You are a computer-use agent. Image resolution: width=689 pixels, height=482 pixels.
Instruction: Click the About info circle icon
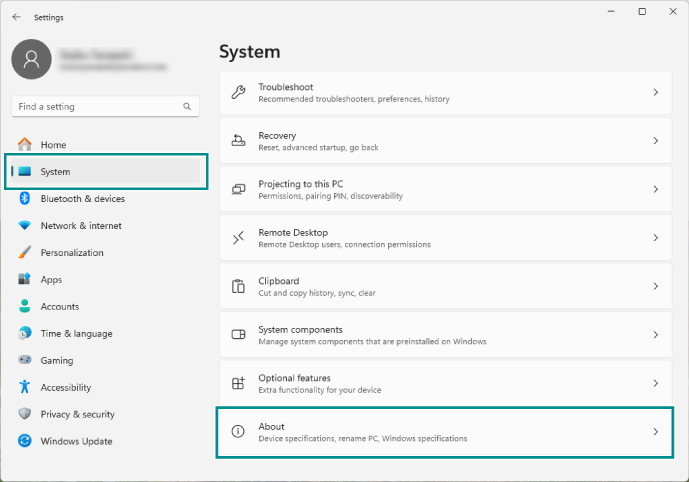click(x=238, y=432)
